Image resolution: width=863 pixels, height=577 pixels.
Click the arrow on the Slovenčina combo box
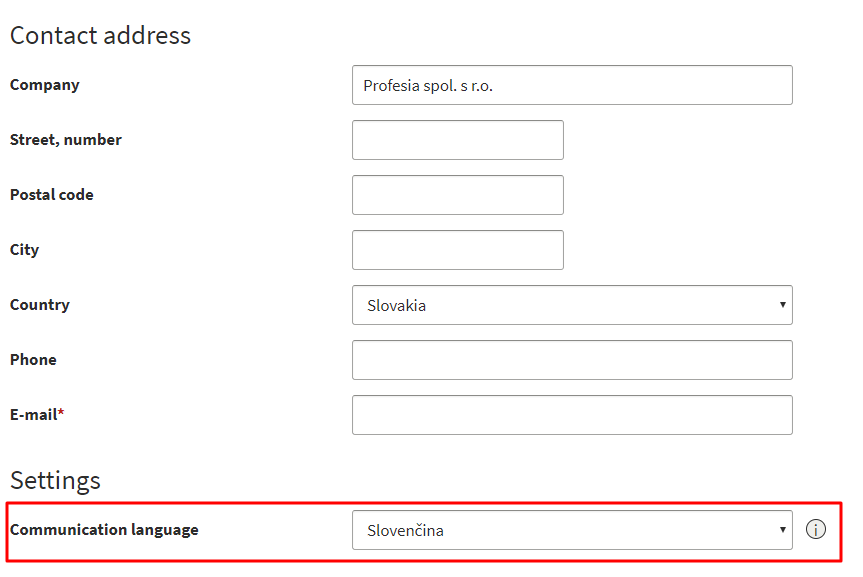(x=782, y=530)
